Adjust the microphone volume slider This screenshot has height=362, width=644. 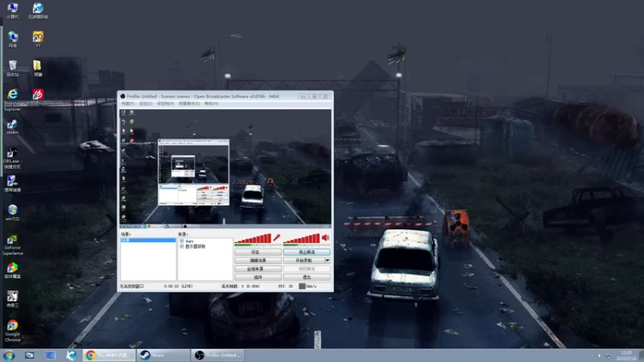[x=253, y=238]
